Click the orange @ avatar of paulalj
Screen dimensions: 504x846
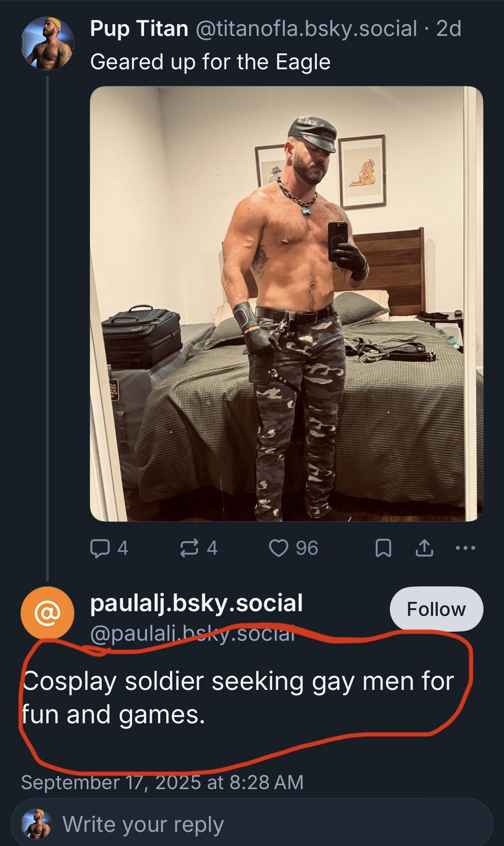[x=47, y=613]
